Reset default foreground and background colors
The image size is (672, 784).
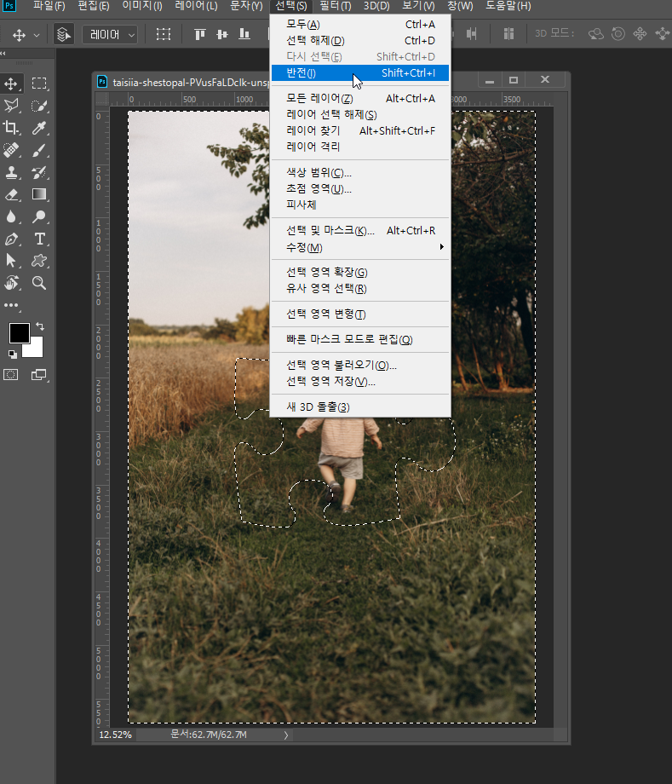tap(13, 354)
